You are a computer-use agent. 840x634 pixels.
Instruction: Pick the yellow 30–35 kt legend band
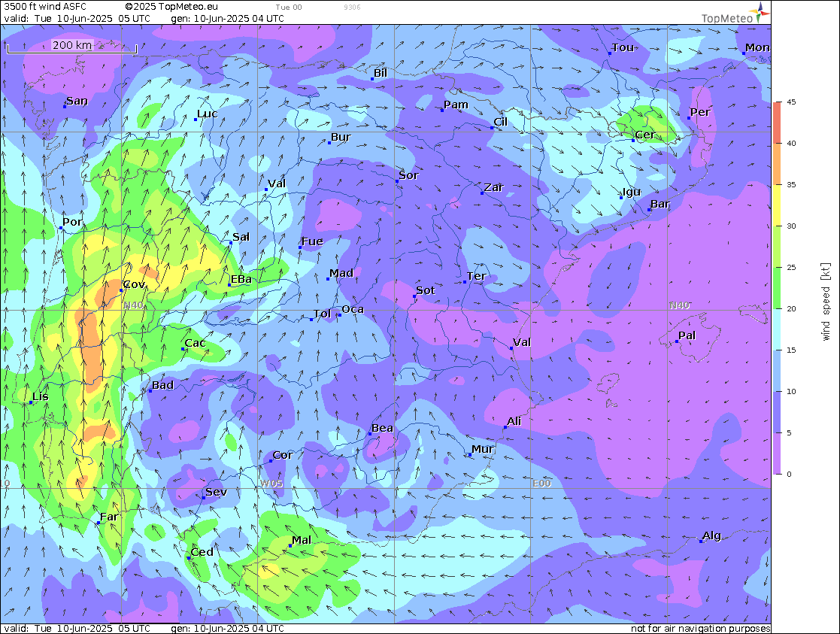coord(777,205)
